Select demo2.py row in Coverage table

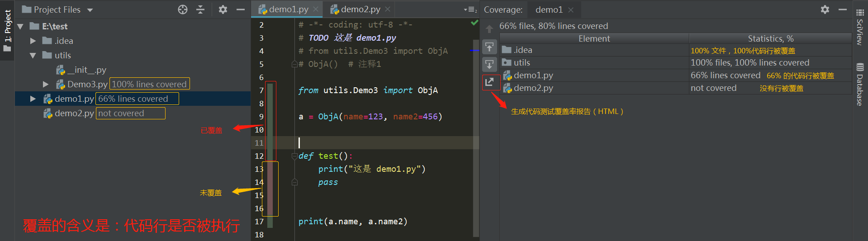(676, 88)
